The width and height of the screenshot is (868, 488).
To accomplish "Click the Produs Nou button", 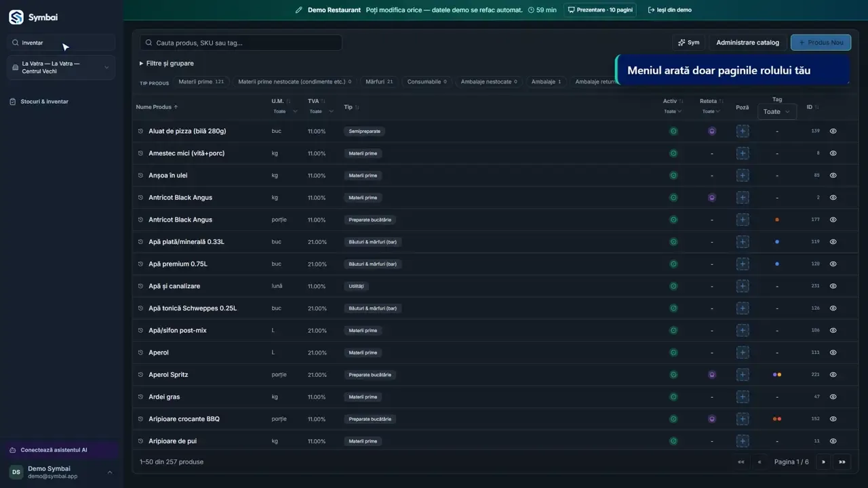I will tap(821, 43).
